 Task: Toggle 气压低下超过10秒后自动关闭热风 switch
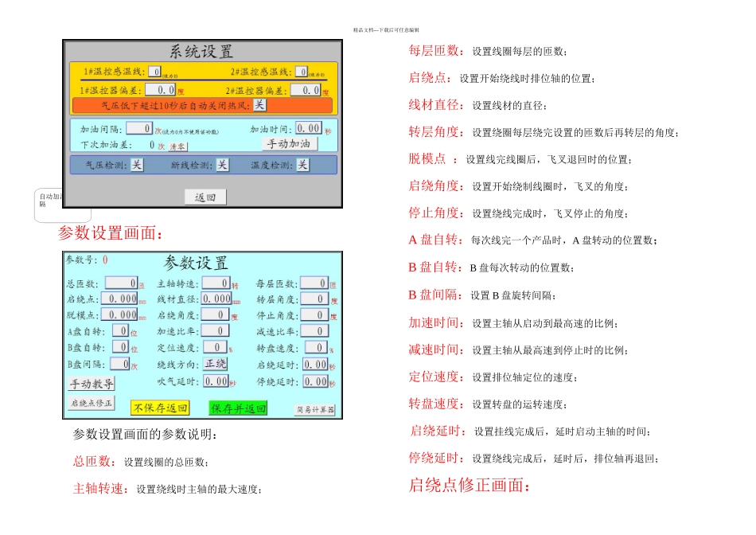click(x=259, y=104)
